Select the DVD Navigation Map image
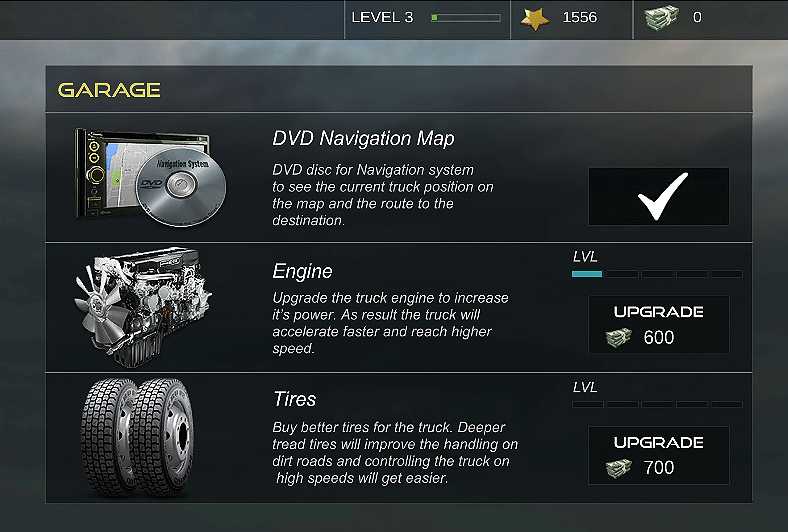The height and width of the screenshot is (532, 788). click(x=151, y=177)
